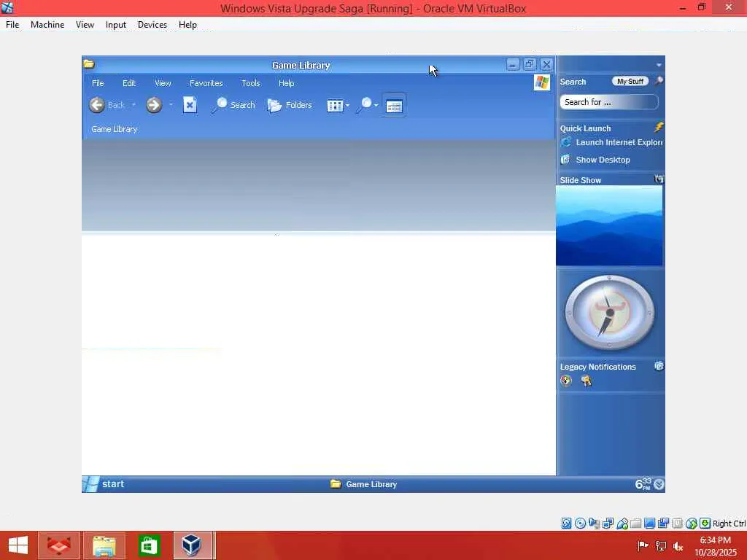Click the magnifier icon beside Views button
The width and height of the screenshot is (747, 560).
365,105
